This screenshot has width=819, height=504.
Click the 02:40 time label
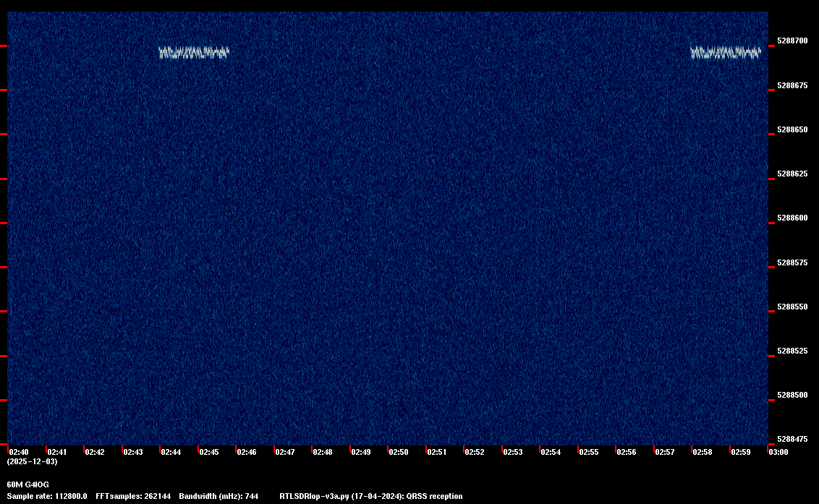tap(19, 452)
